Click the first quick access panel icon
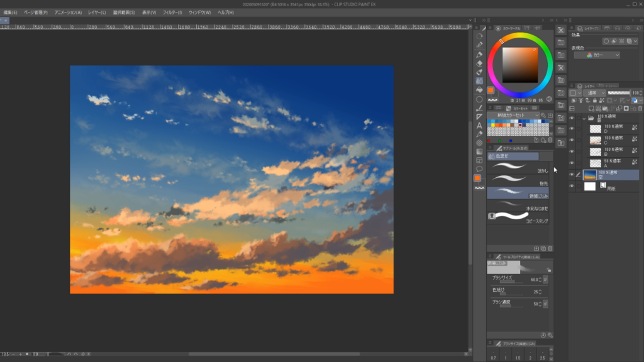 (561, 30)
